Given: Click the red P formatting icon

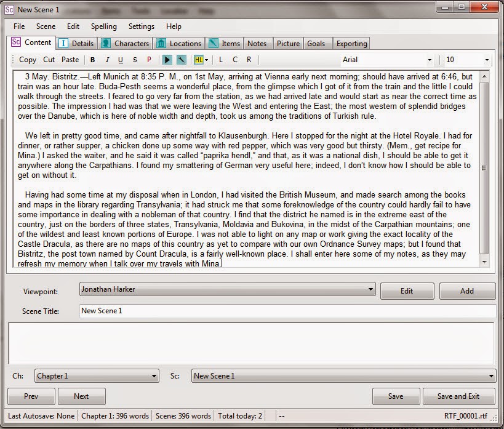Looking at the screenshot, I should 148,59.
